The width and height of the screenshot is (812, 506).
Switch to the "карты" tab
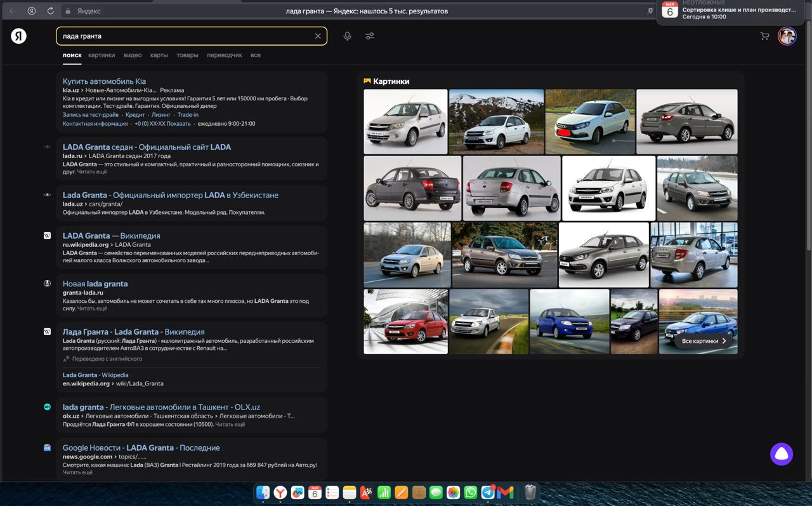point(159,55)
